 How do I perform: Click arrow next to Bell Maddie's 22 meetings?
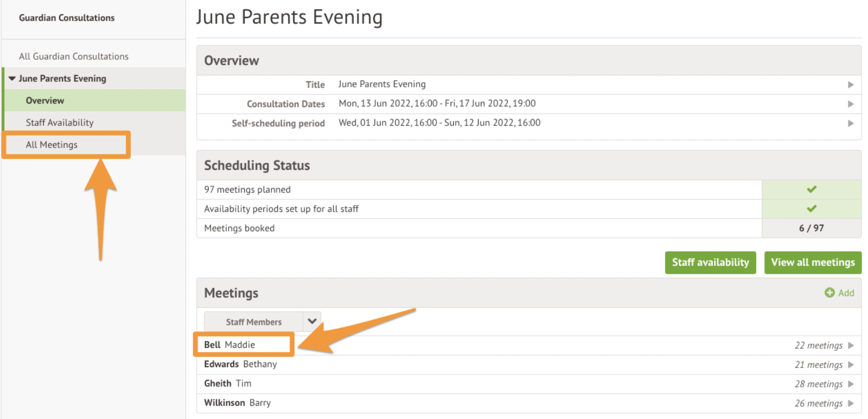point(851,345)
